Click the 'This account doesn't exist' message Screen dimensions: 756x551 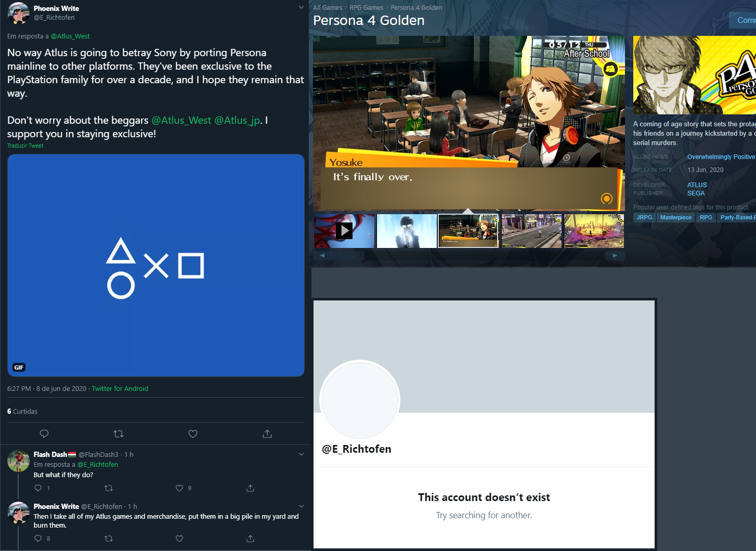click(484, 497)
